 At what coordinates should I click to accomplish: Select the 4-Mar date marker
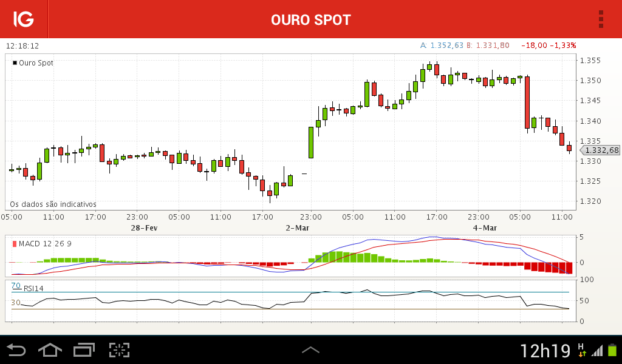485,227
